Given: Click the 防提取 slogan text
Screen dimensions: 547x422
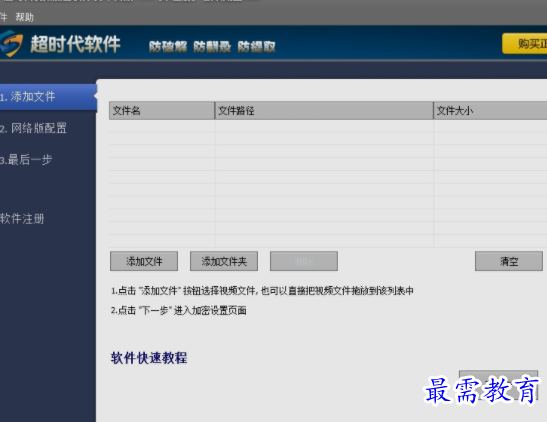Looking at the screenshot, I should point(256,46).
